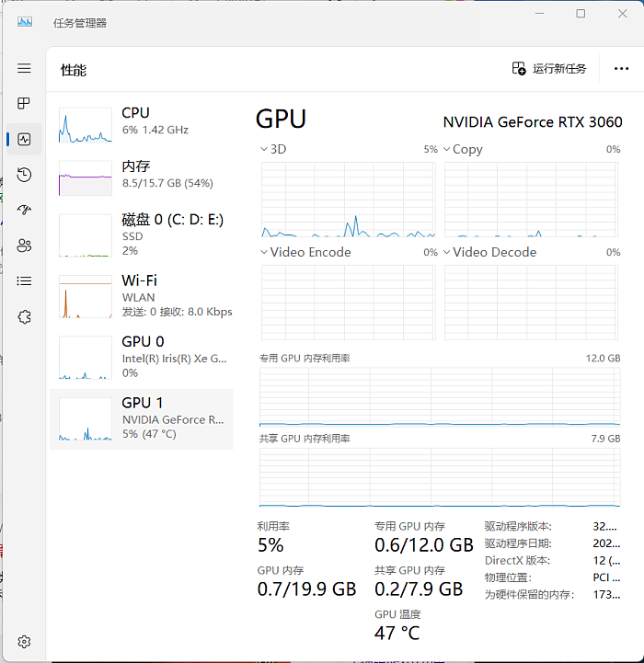The width and height of the screenshot is (644, 663).
Task: Click the 发送: 0 接收: 8.0 Kbps text
Action: (x=178, y=312)
